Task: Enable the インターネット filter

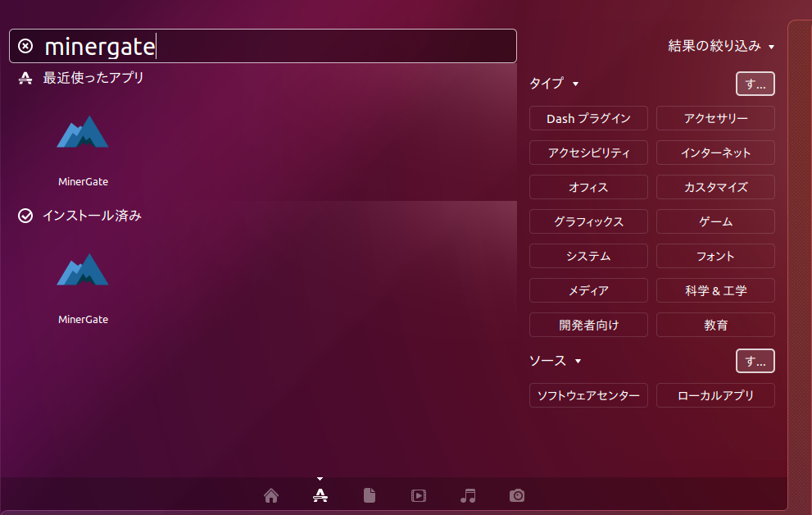Action: point(715,153)
